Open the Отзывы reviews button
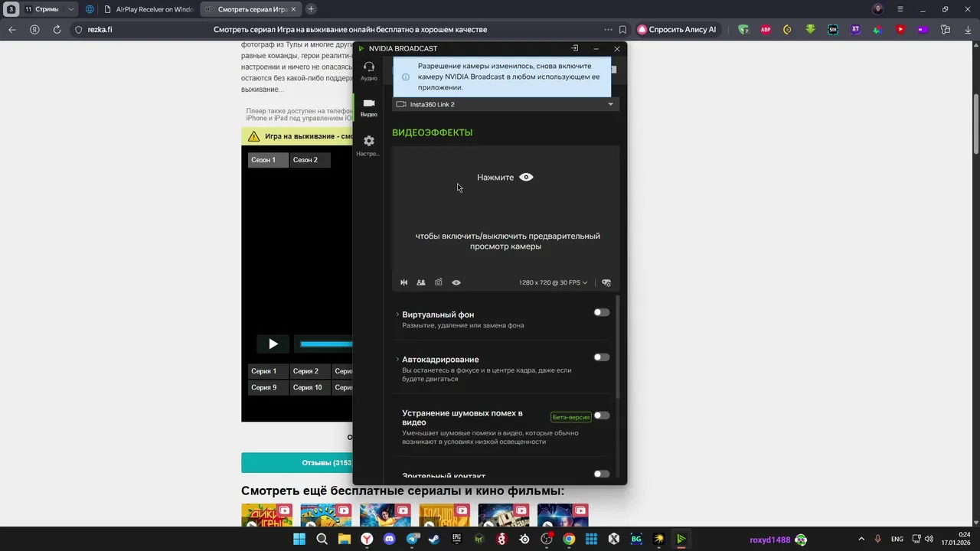 click(297, 463)
